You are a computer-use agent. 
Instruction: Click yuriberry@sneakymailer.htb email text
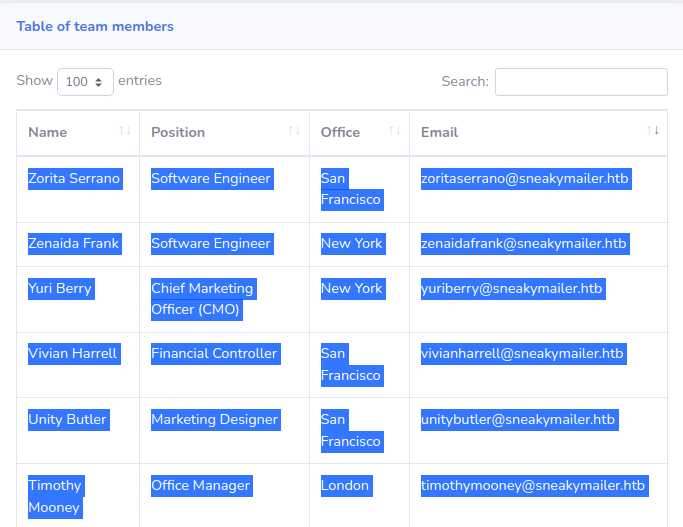coord(513,289)
